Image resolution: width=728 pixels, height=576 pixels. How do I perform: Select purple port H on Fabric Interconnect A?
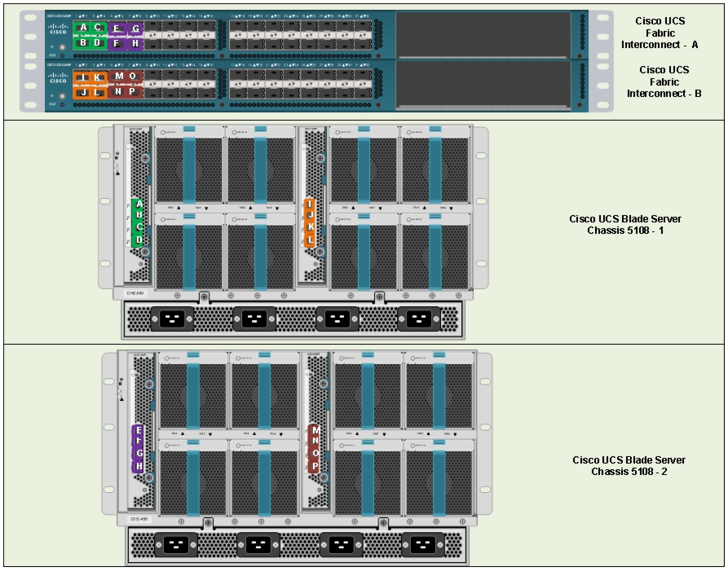coord(135,43)
